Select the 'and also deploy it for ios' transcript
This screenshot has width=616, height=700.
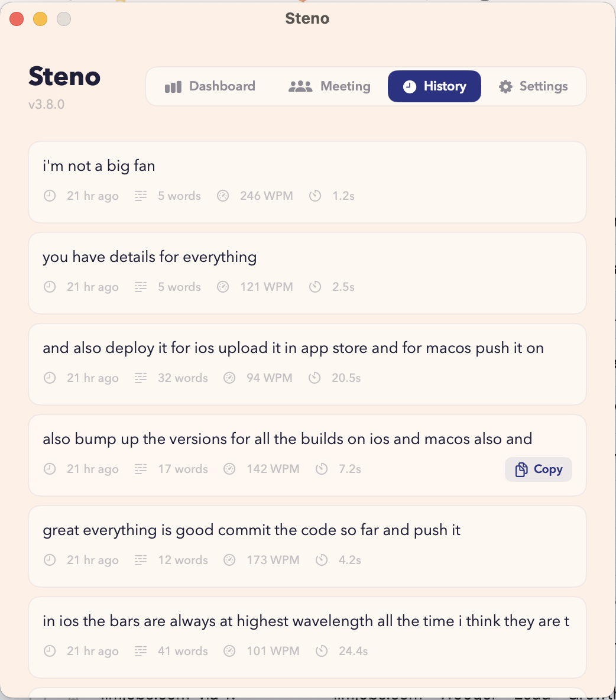pyautogui.click(x=293, y=348)
